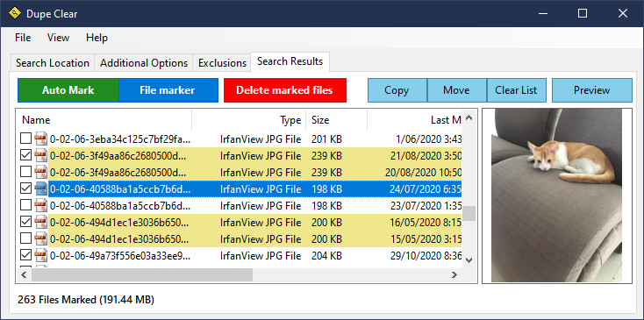The image size is (644, 320).
Task: Click the cat preview image
Action: (x=556, y=196)
